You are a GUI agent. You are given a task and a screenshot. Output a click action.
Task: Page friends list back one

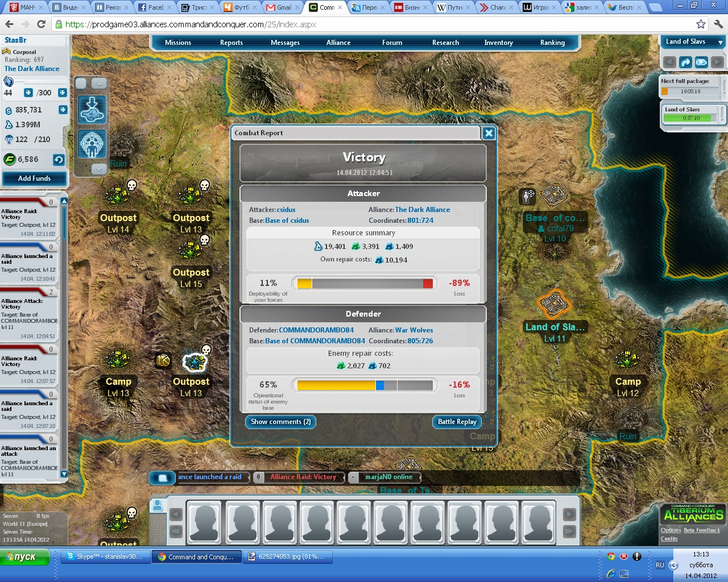pyautogui.click(x=176, y=514)
